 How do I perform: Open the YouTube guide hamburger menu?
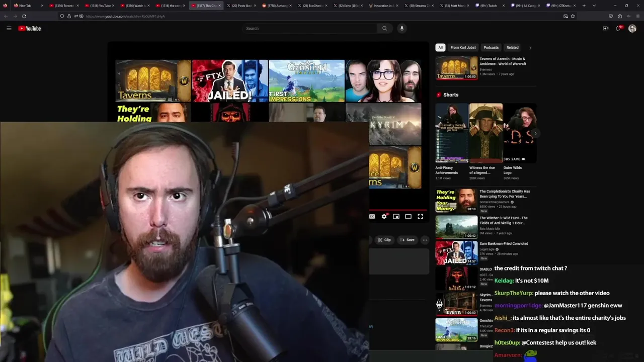[9, 29]
